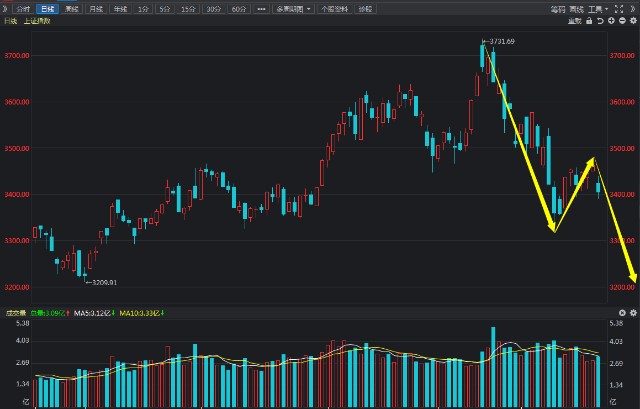
Task: Click the 日线 label above the chart
Action: tap(11, 21)
